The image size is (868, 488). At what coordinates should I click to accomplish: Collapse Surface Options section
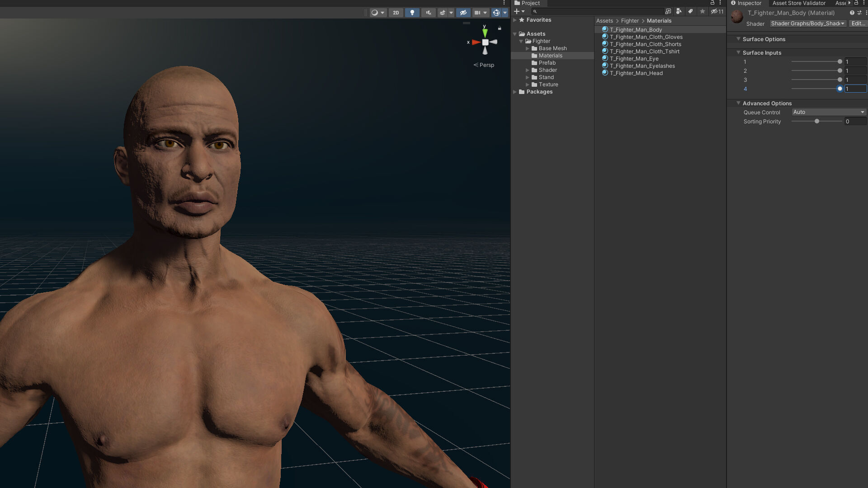738,39
